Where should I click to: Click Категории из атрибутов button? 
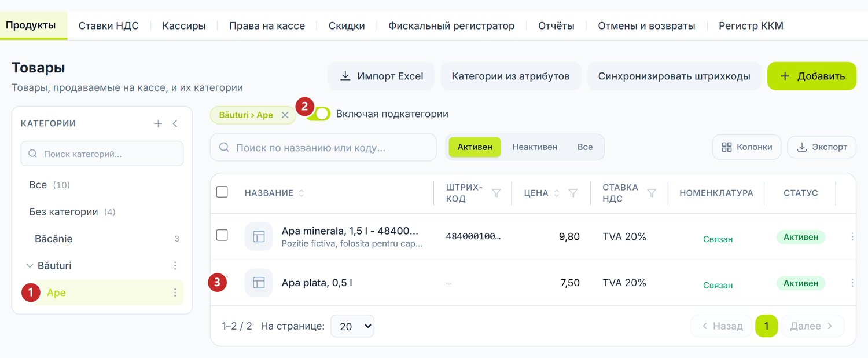pyautogui.click(x=510, y=76)
